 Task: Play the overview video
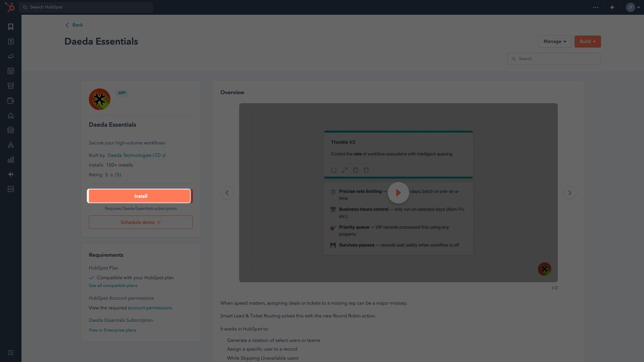398,193
